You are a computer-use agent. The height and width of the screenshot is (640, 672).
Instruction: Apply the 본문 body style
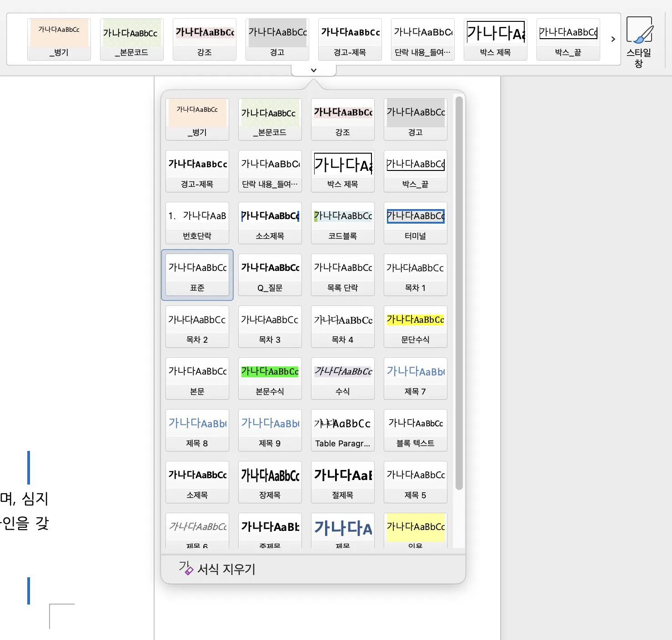click(197, 379)
